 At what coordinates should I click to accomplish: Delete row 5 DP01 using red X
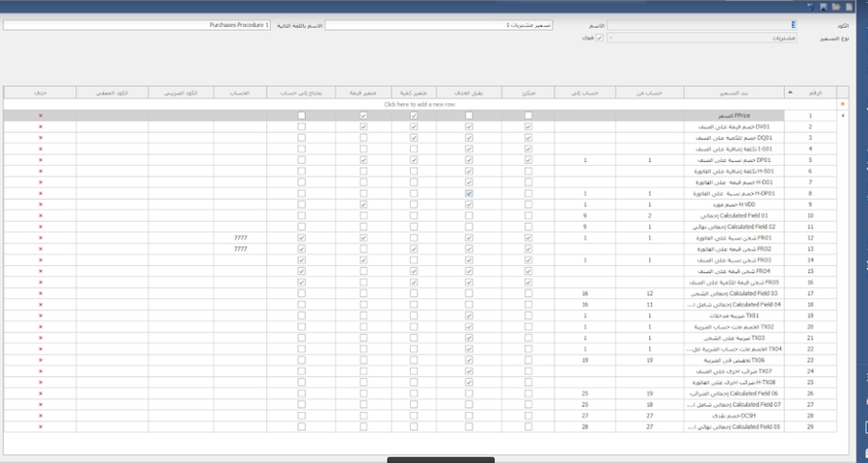41,160
